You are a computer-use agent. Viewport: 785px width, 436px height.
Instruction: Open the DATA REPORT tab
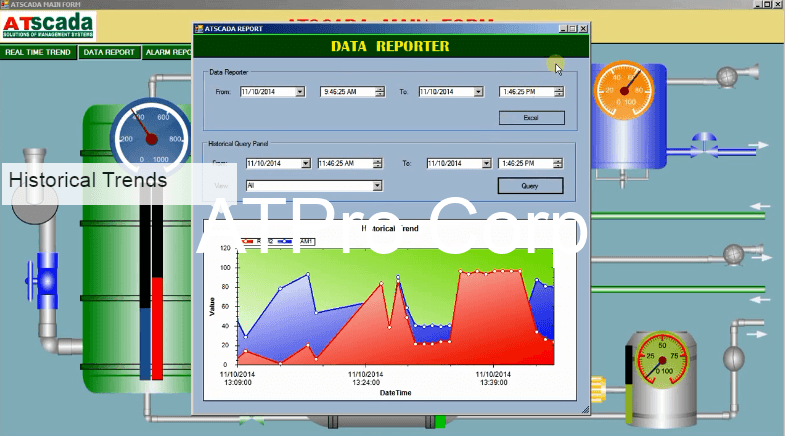pyautogui.click(x=109, y=52)
